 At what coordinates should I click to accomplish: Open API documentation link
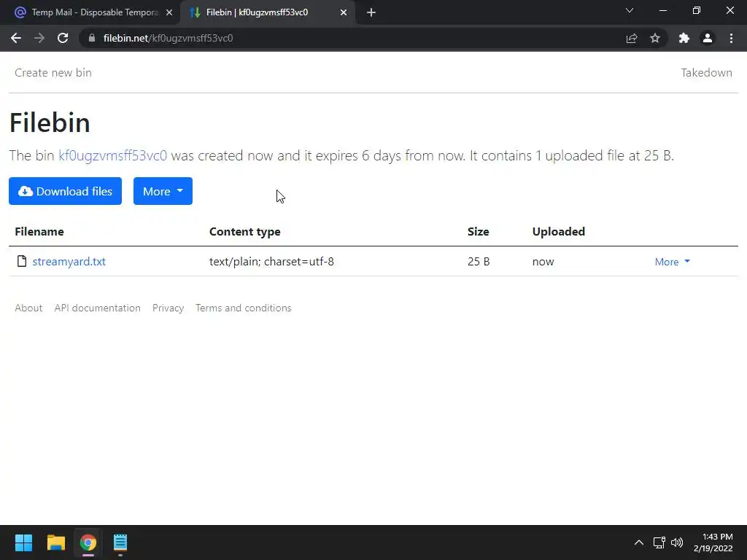[97, 308]
